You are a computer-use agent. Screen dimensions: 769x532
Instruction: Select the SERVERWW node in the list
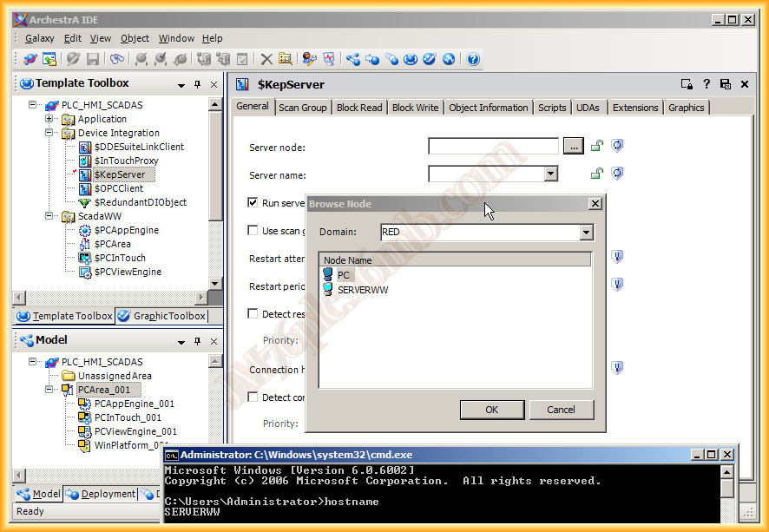(x=363, y=290)
